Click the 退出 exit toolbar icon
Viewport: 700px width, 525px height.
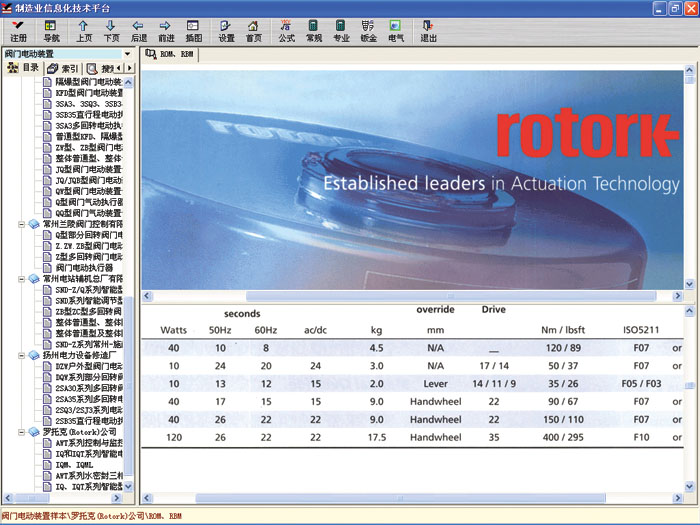tap(429, 30)
